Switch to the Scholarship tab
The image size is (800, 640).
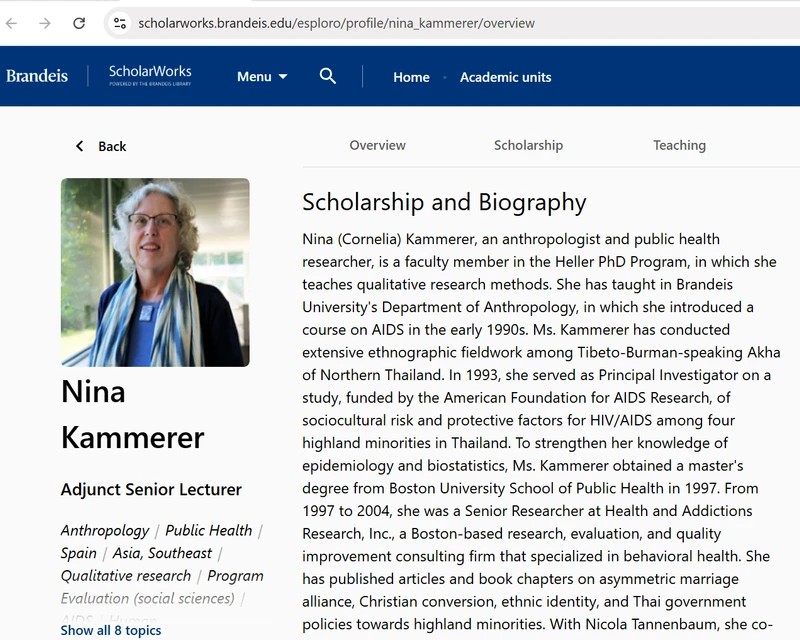pos(529,145)
